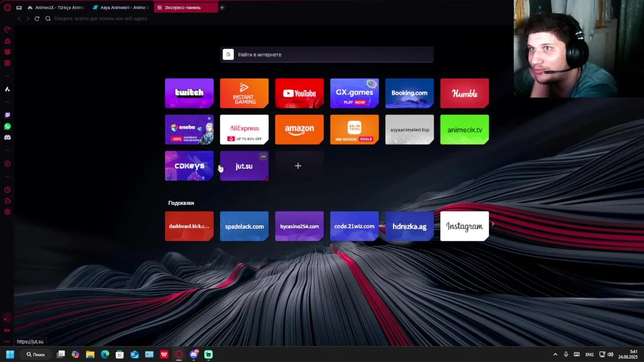The height and width of the screenshot is (362, 644).
Task: Open Extensions cube in the sidebar
Action: (7, 201)
